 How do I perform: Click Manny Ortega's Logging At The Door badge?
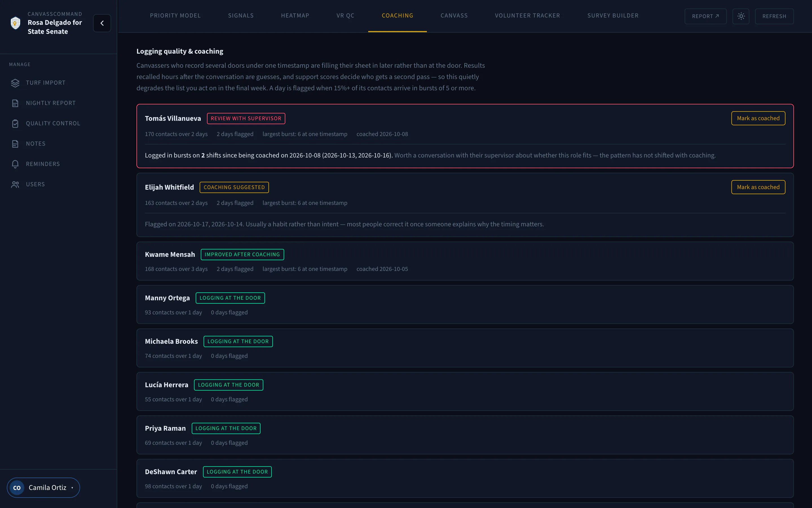[x=230, y=298]
